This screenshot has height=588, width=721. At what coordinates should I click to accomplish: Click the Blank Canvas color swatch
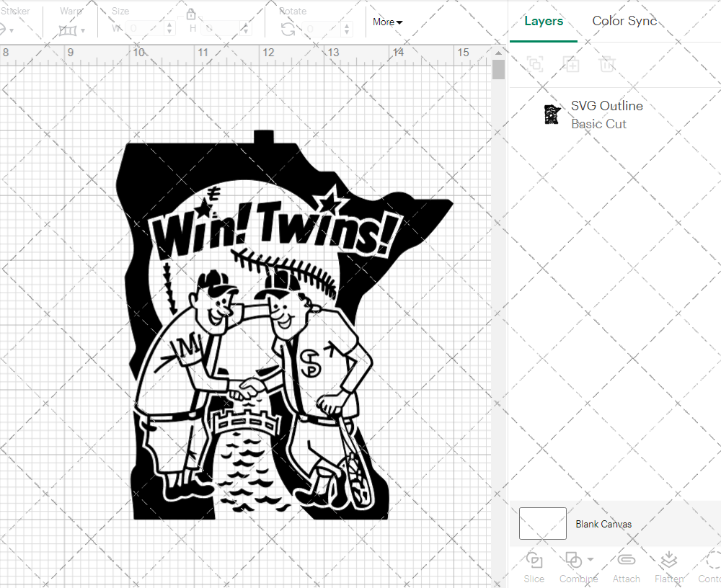543,523
